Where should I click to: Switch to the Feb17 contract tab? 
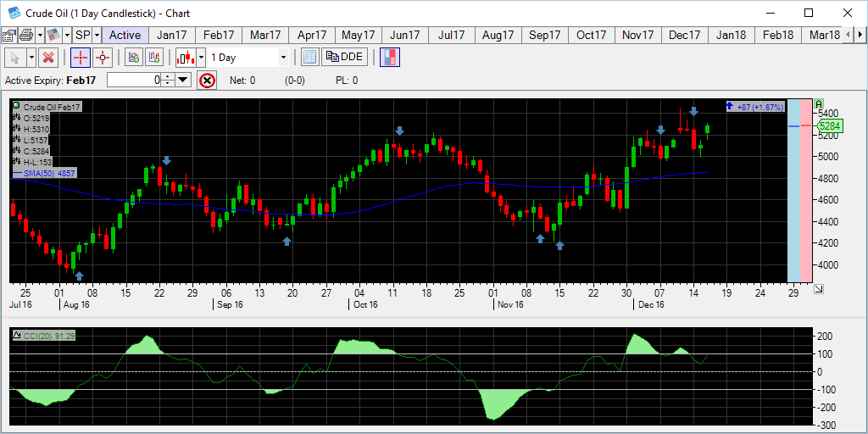[x=219, y=35]
